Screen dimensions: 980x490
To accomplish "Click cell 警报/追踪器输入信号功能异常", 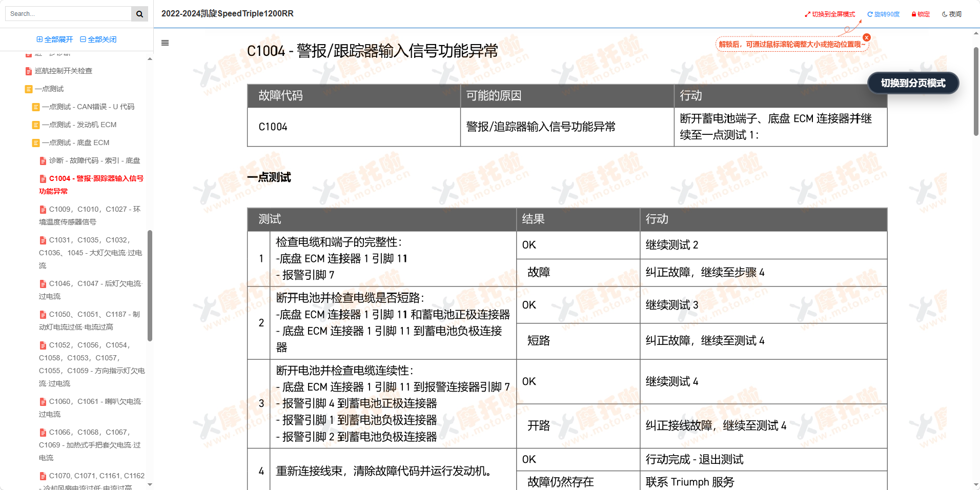I will (567, 127).
